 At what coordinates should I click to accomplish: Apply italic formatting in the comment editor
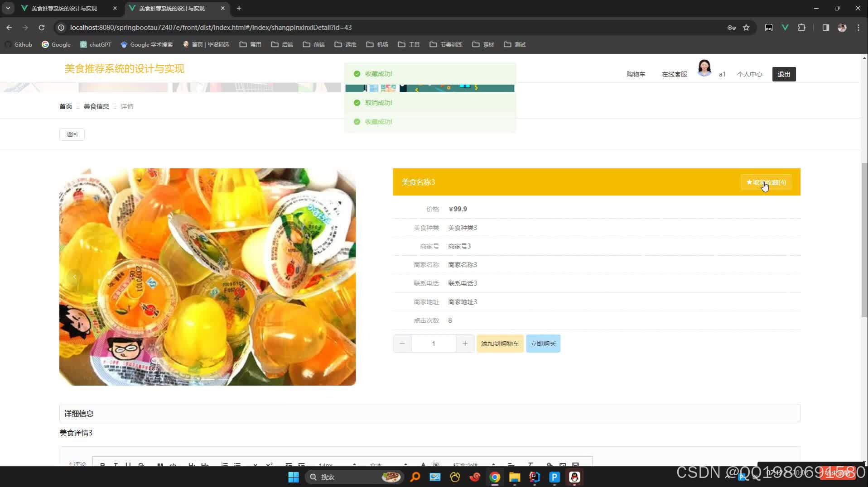point(116,465)
